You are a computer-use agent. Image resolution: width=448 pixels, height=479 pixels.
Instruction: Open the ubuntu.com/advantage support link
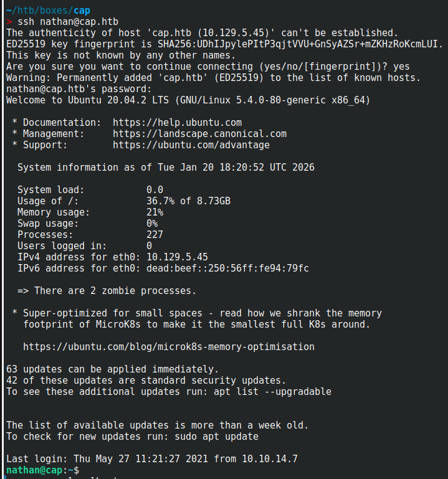191,145
